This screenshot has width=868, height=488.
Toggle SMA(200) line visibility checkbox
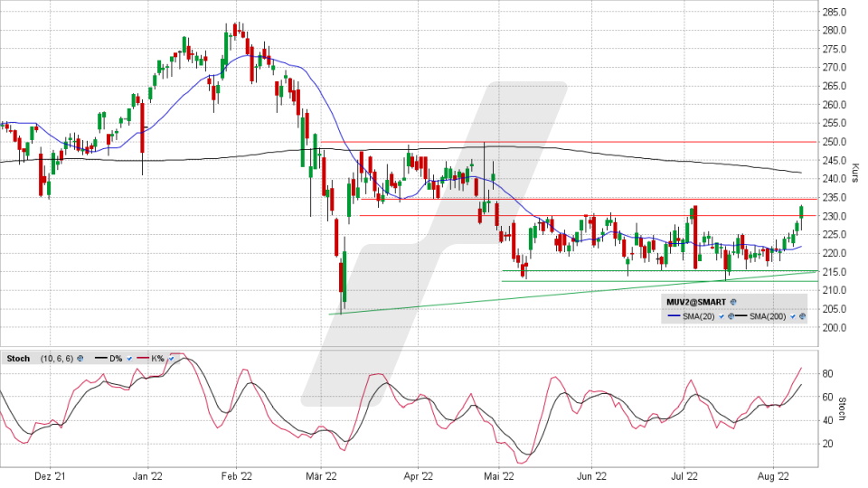click(793, 316)
